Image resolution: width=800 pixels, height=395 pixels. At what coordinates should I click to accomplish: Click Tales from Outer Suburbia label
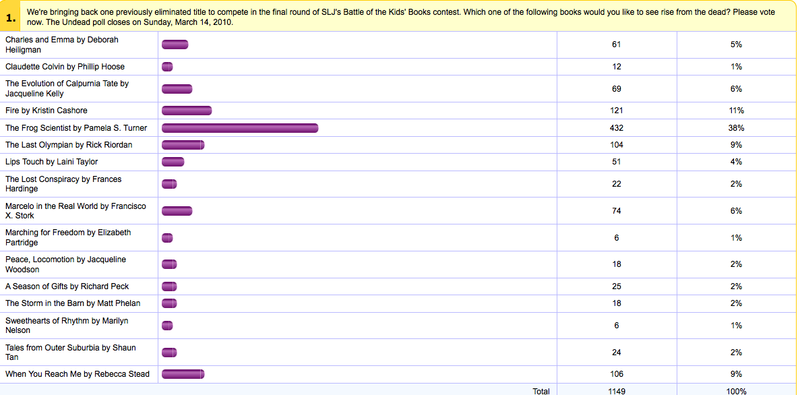[70, 352]
